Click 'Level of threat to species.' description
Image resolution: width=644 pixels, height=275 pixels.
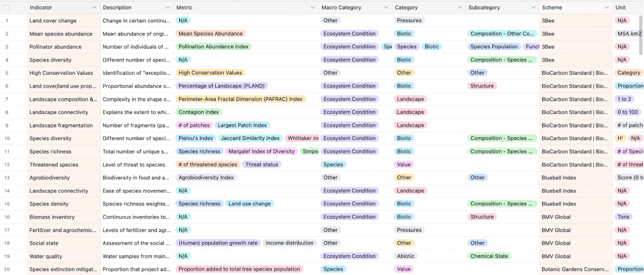click(x=134, y=165)
